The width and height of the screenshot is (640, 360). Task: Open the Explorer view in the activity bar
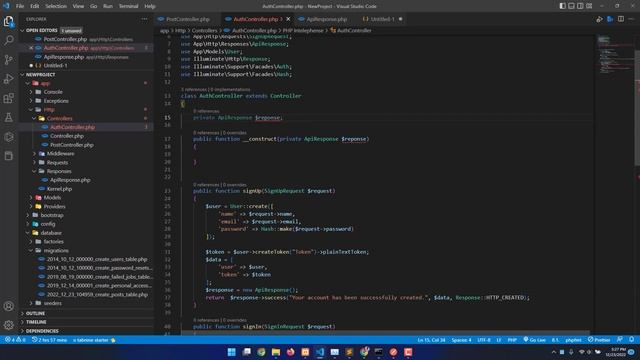coord(9,21)
